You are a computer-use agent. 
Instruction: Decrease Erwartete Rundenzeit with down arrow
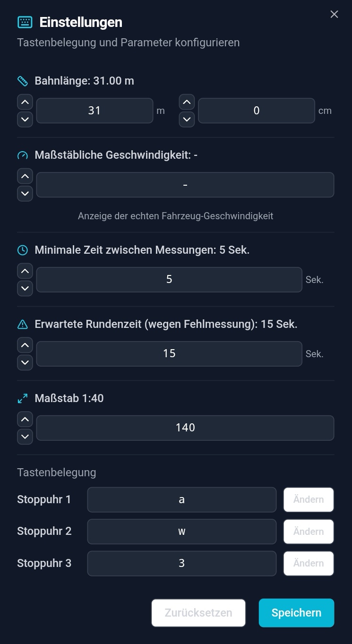pyautogui.click(x=25, y=362)
